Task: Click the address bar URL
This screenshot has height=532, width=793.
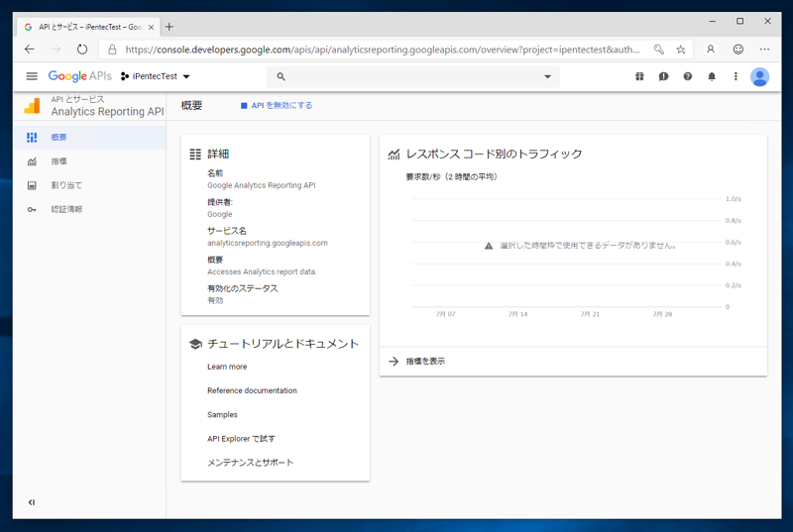Action: point(382,50)
